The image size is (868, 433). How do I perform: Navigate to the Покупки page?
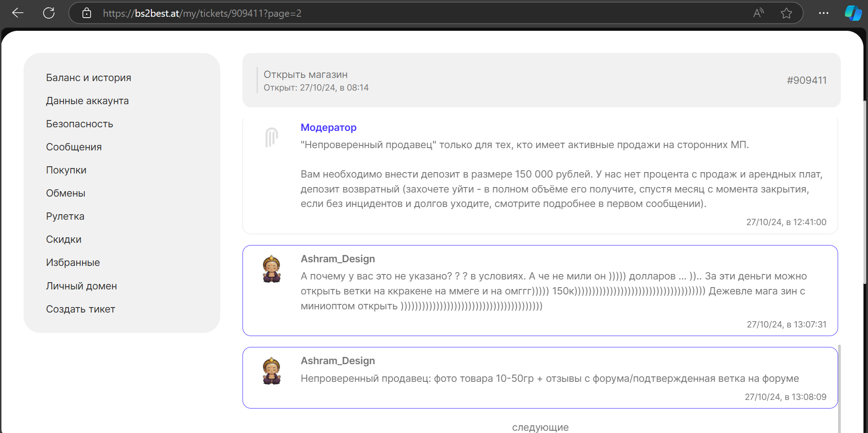pyautogui.click(x=66, y=170)
